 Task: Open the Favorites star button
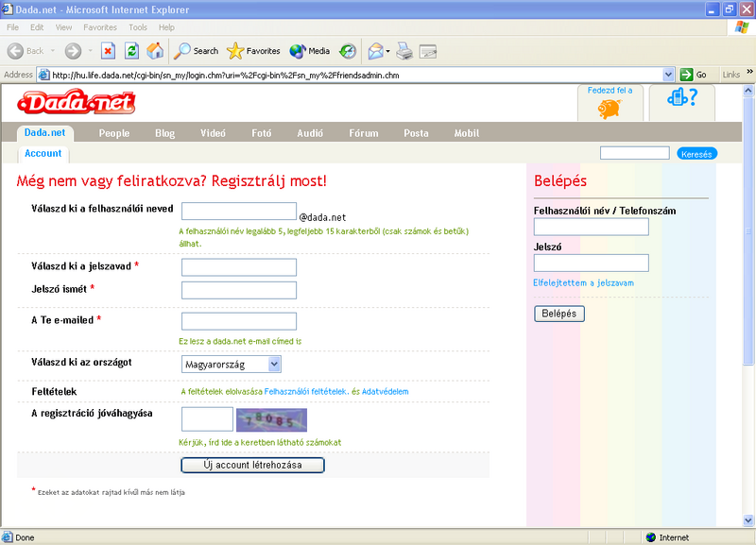coord(253,51)
